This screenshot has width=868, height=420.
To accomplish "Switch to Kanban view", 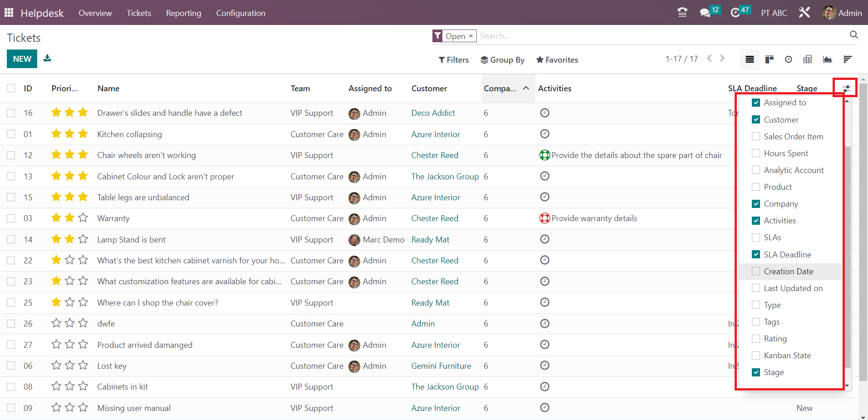I will tap(769, 59).
